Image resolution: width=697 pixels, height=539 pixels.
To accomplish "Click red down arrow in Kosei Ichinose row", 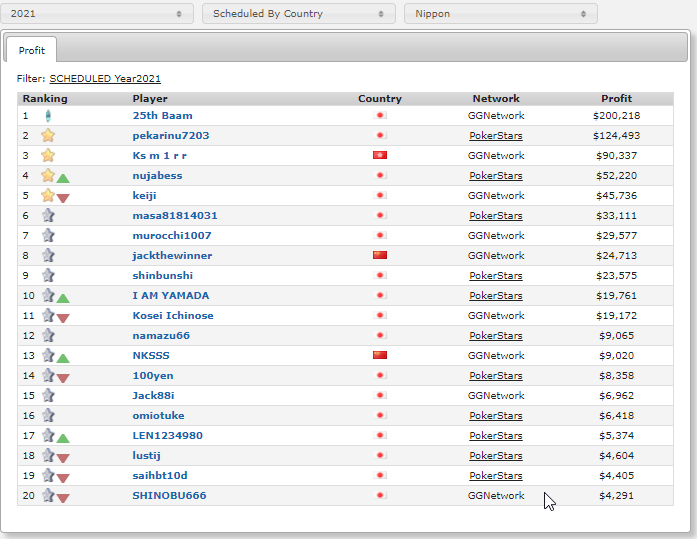I will pyautogui.click(x=63, y=318).
